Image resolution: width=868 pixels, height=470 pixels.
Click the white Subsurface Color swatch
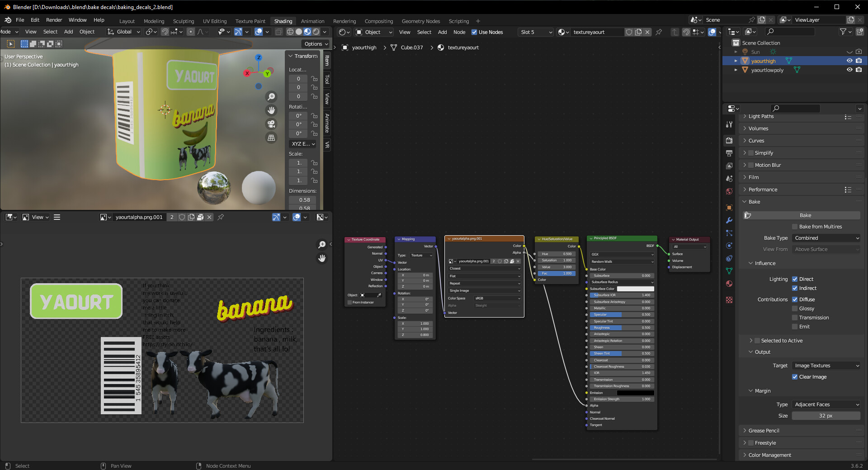pyautogui.click(x=635, y=289)
